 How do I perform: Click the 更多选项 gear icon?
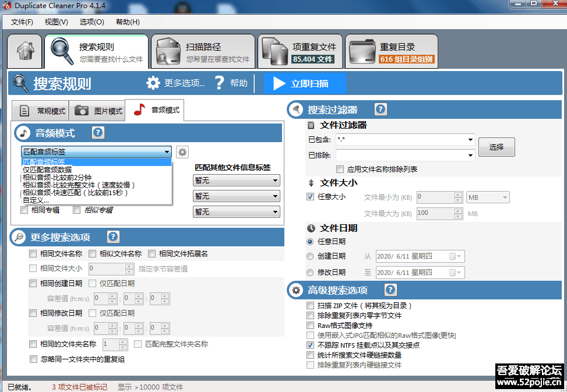153,83
